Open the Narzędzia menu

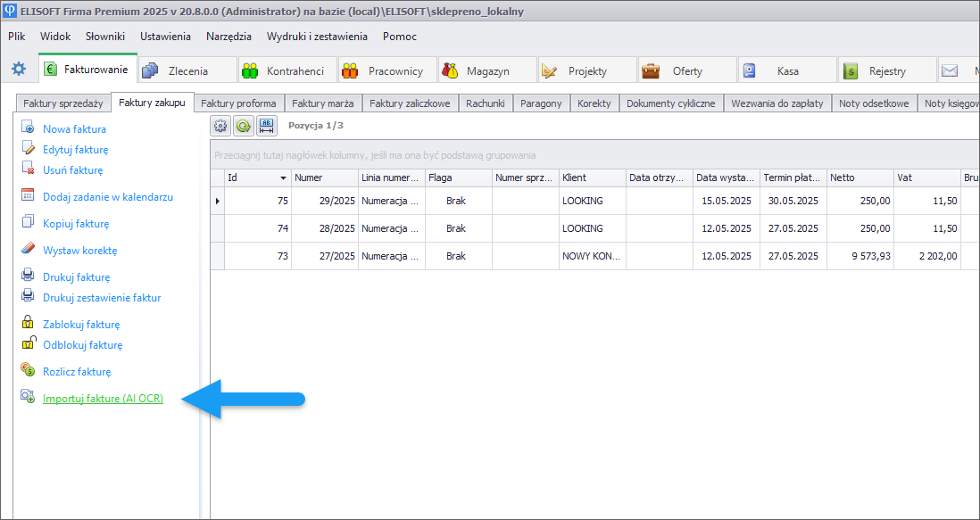[228, 37]
